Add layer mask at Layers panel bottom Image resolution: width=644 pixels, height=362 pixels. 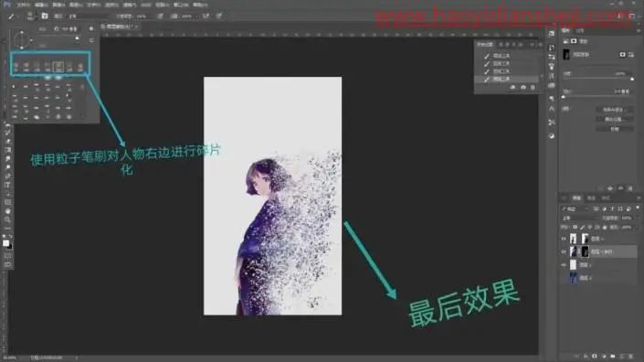point(595,357)
